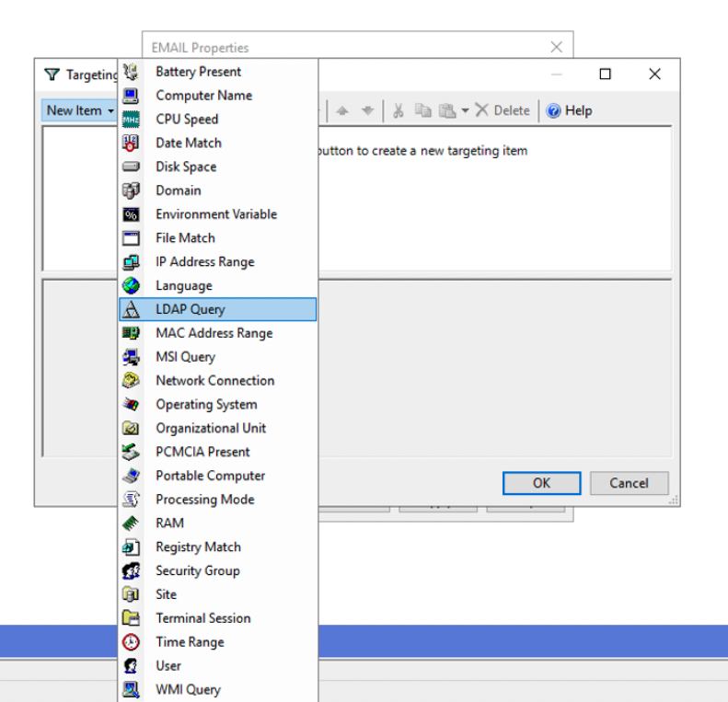Choose Environment Variable option
Screen dimensions: 728x702
pyautogui.click(x=215, y=214)
